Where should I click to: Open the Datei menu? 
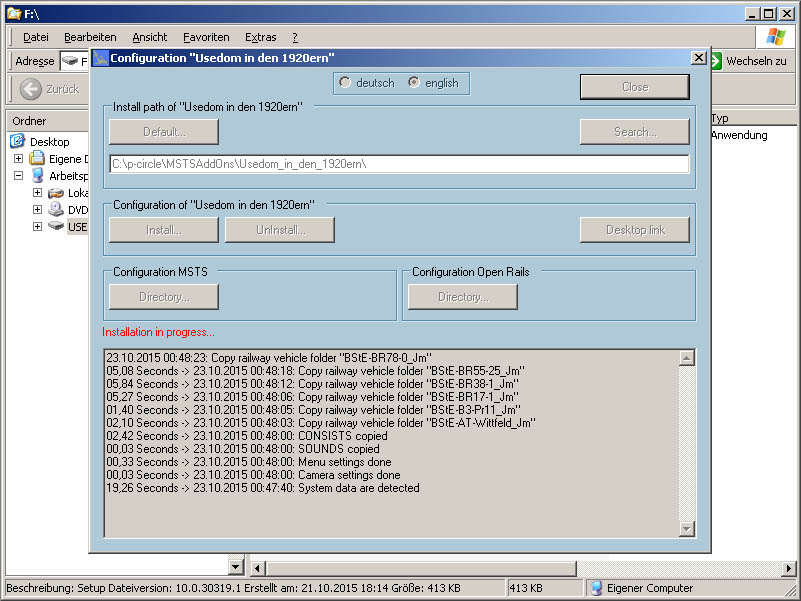35,37
